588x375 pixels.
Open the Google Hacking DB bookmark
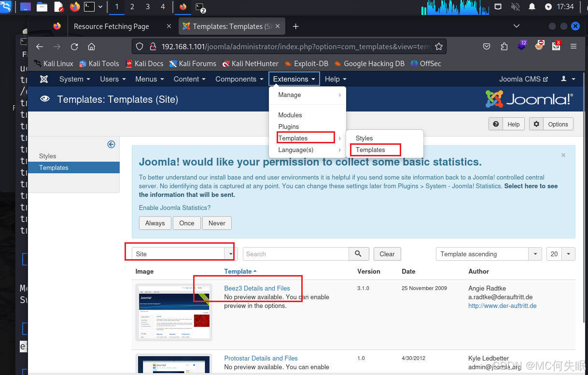point(369,63)
